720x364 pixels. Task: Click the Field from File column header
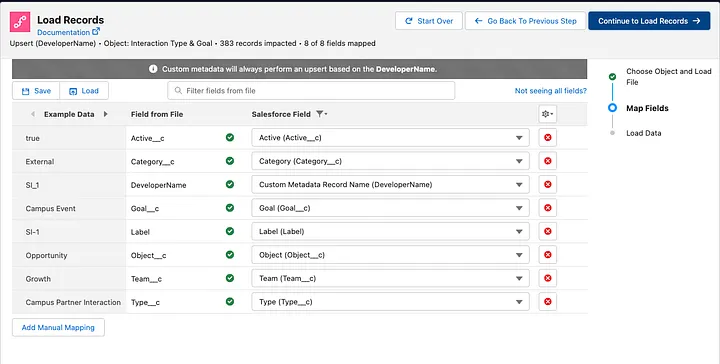pos(157,114)
